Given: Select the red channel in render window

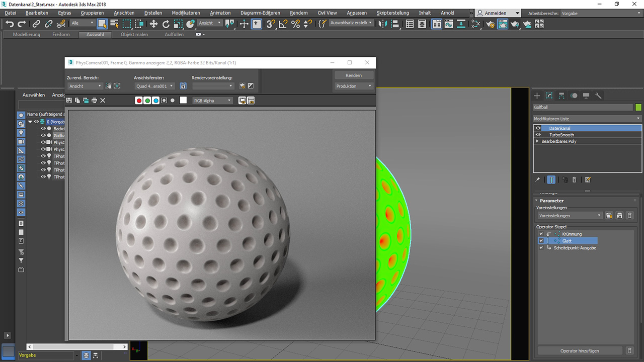Looking at the screenshot, I should click(x=139, y=101).
